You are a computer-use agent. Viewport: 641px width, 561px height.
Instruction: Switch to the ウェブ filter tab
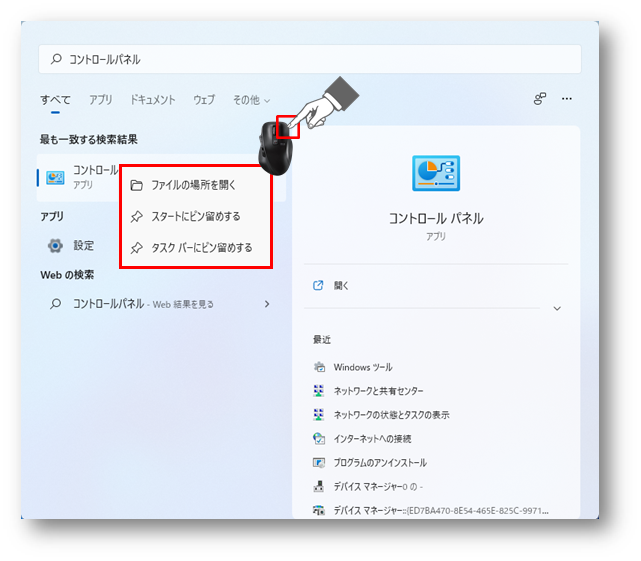pos(203,100)
